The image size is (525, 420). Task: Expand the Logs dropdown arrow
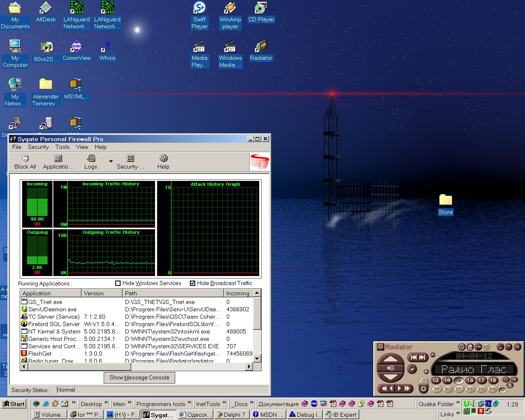(111, 162)
